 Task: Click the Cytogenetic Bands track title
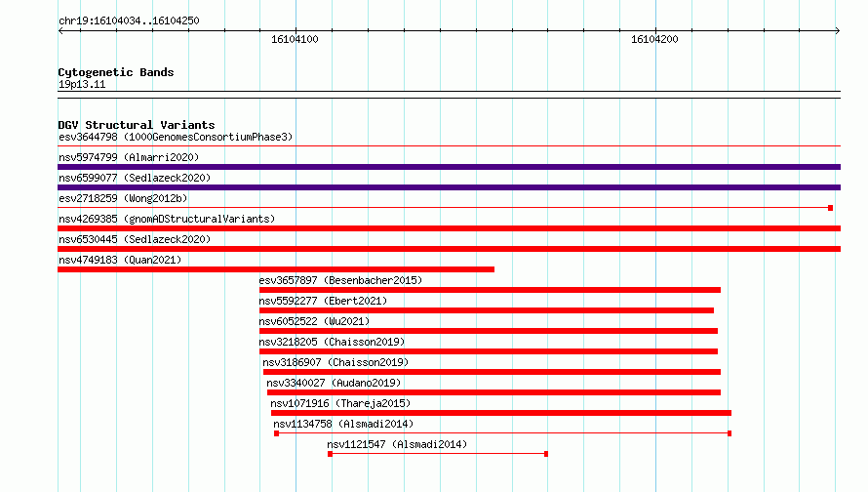pyautogui.click(x=116, y=72)
